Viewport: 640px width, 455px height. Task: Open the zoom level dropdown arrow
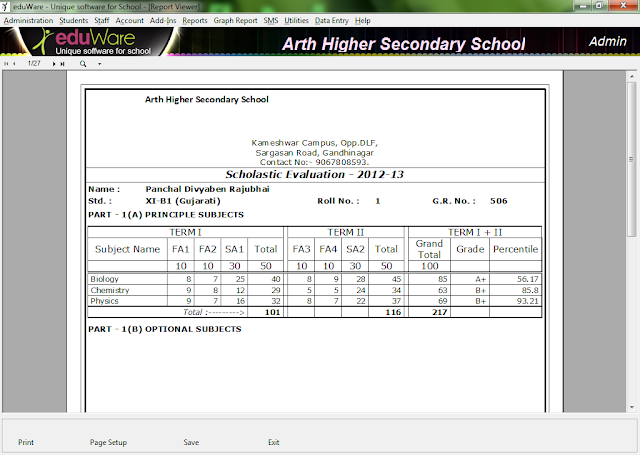(x=99, y=64)
